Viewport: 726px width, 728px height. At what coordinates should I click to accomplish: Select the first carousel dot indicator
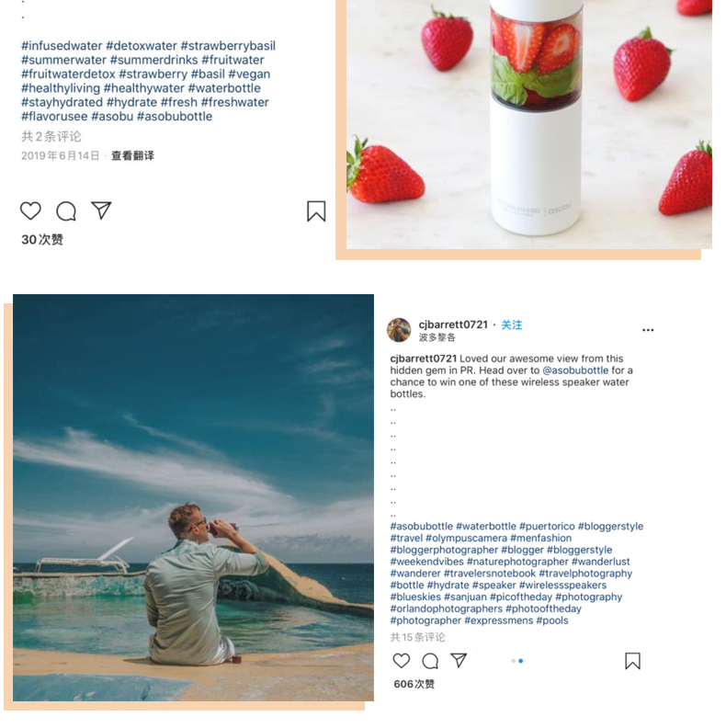point(514,661)
